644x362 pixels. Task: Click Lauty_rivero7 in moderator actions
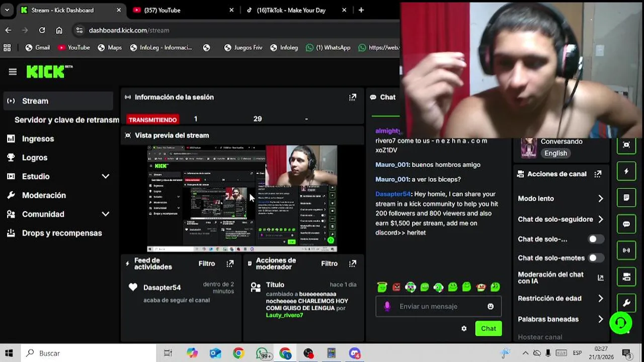pos(285,315)
